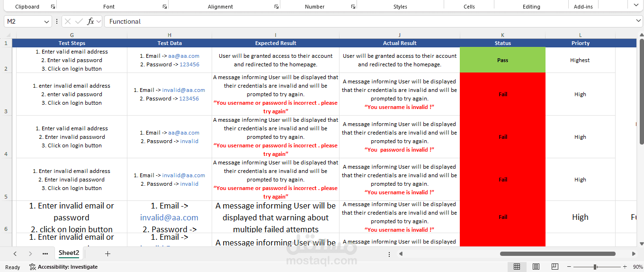Switch to Page Break Preview
644x272 pixels.
(555, 267)
